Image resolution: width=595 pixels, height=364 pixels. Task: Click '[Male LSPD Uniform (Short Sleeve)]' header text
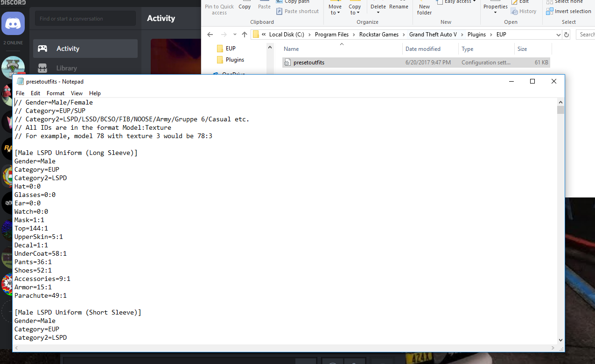(x=78, y=313)
